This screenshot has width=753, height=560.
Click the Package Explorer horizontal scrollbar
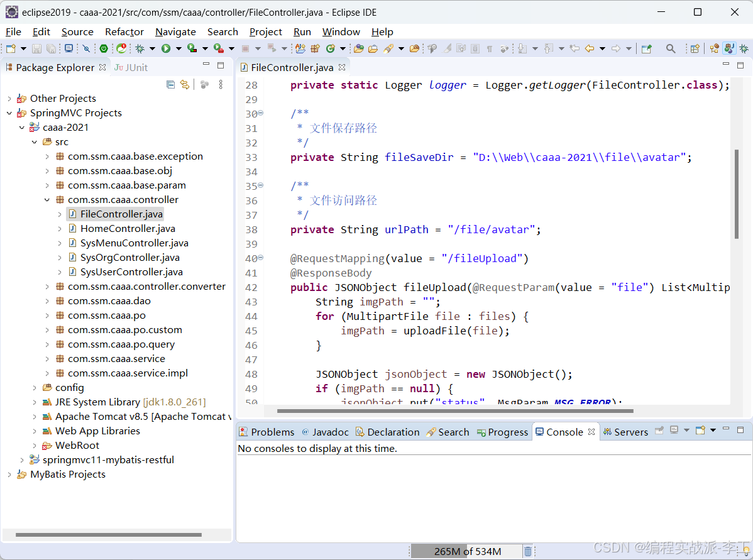109,534
